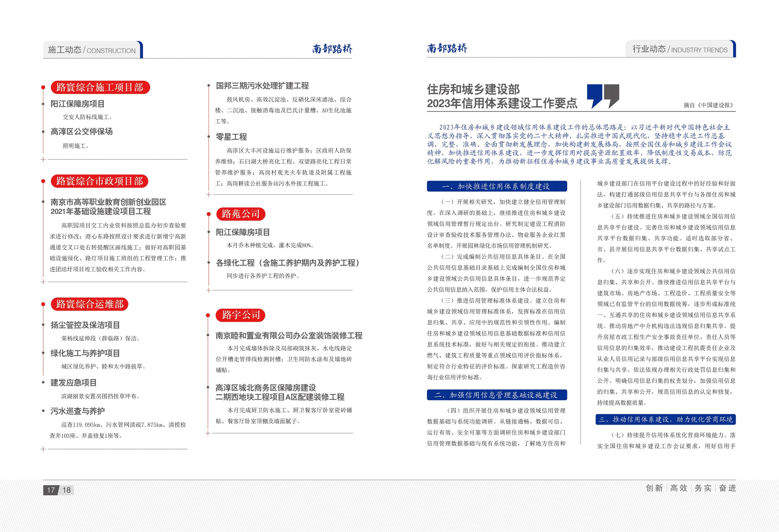Click the heading 国邦三期污水处理扩建工程
This screenshot has height=532, width=779.
(x=262, y=86)
